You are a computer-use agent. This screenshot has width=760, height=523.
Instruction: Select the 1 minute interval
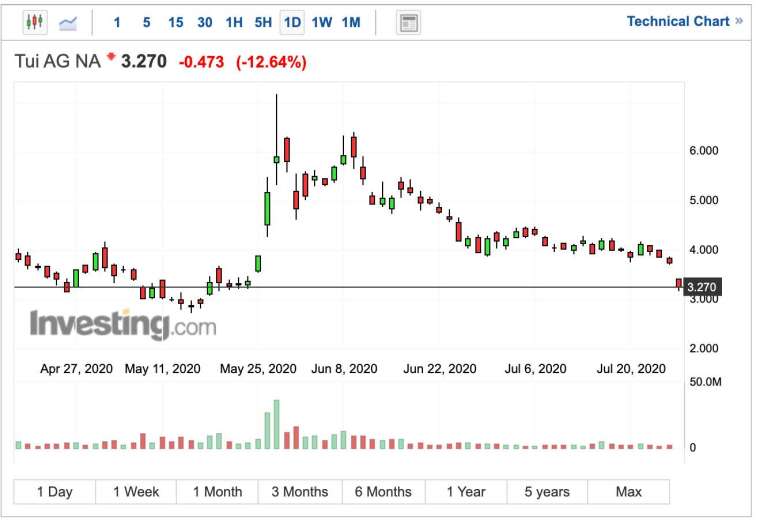pos(117,22)
